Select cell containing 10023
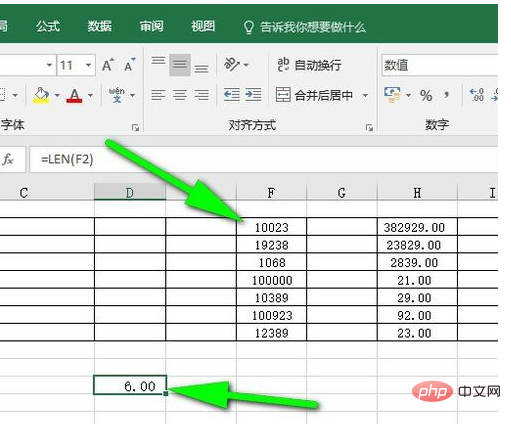The height and width of the screenshot is (424, 511). 271,227
